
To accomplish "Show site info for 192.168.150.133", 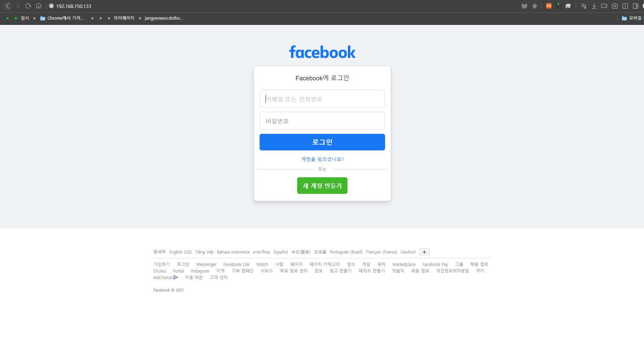I will point(51,6).
